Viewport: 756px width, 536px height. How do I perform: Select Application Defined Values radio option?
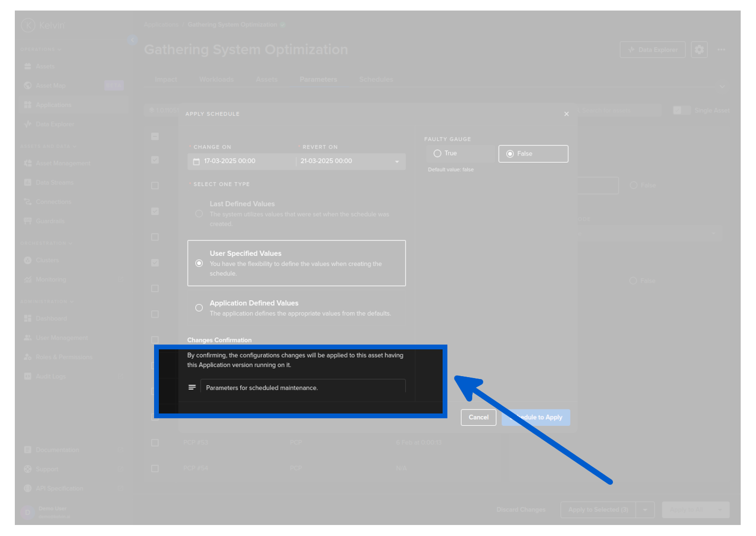(x=199, y=308)
